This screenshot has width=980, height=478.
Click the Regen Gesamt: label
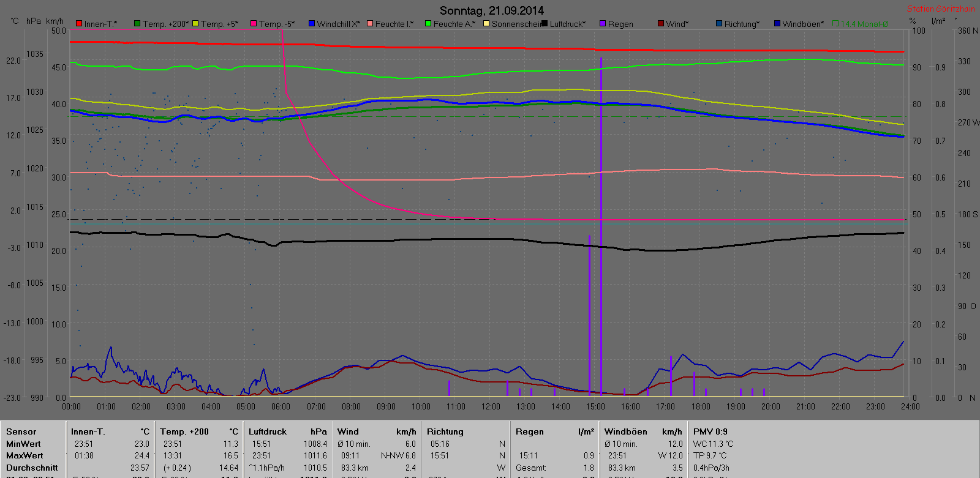tap(531, 468)
